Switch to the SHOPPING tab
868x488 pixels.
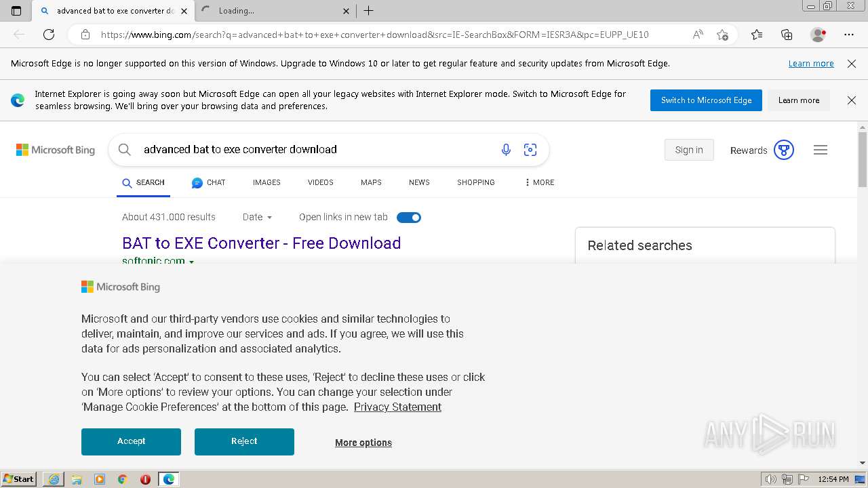point(476,182)
